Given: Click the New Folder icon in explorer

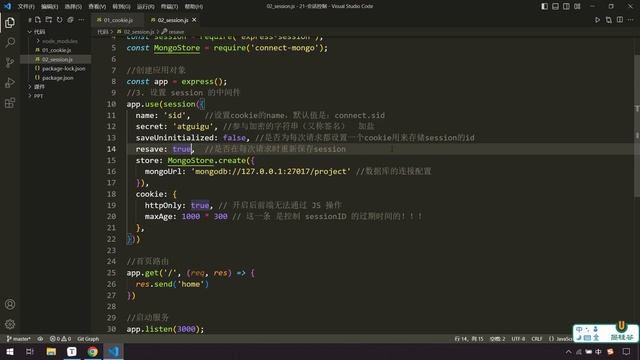Looking at the screenshot, I should click(x=49, y=20).
